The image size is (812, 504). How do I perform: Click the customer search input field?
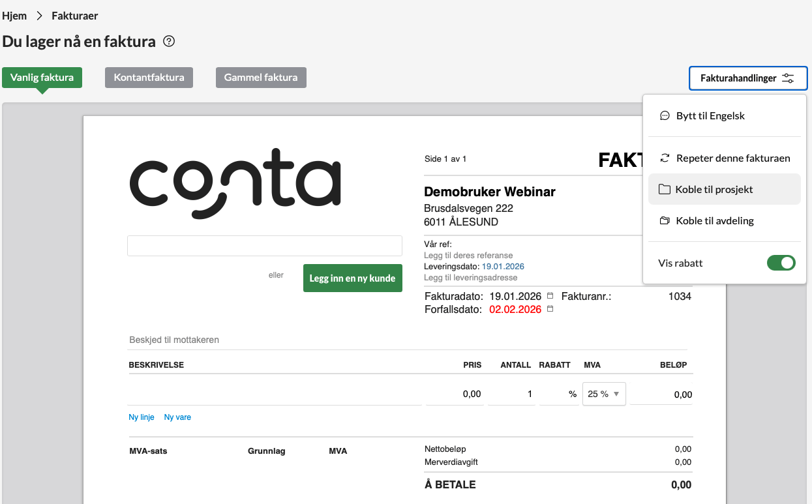click(264, 246)
